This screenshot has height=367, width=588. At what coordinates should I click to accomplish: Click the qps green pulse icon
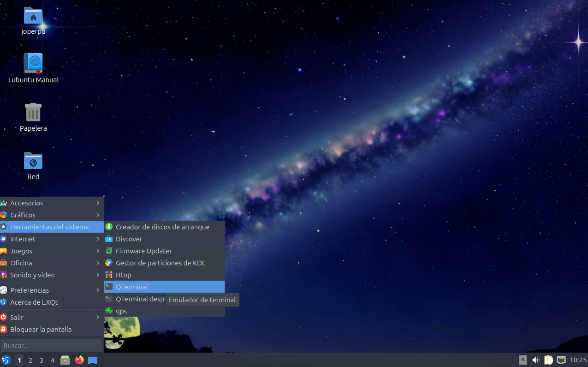(109, 311)
